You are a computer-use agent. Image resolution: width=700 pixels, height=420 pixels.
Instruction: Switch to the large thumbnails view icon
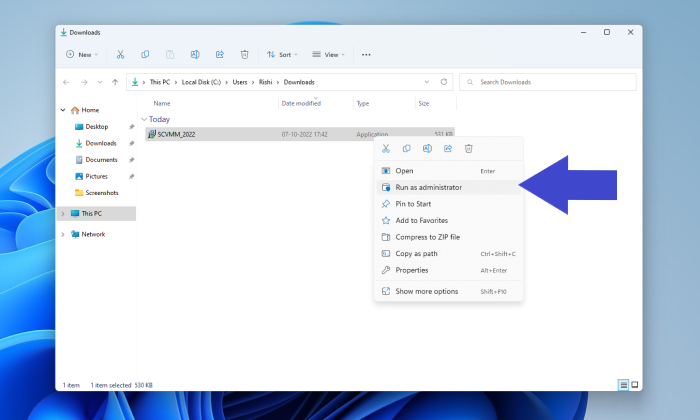(634, 385)
